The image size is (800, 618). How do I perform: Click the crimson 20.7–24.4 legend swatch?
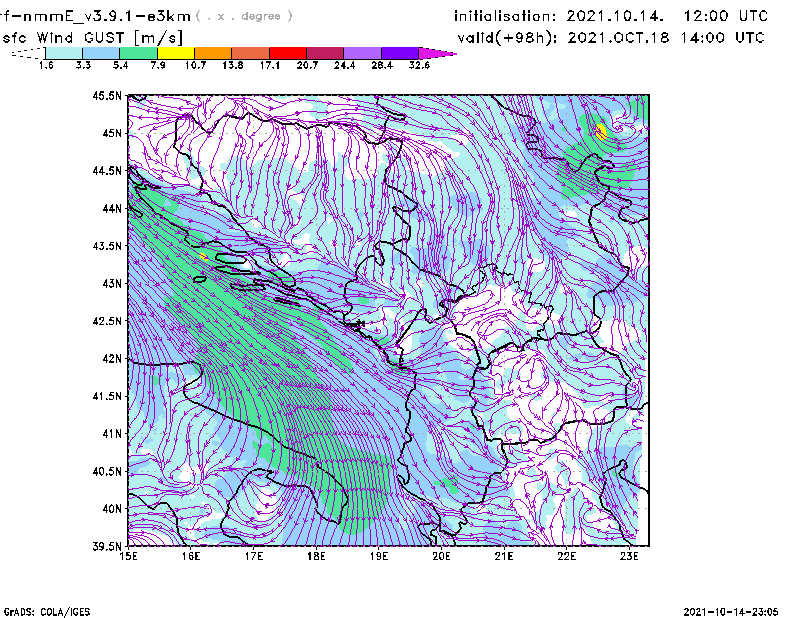[325, 53]
